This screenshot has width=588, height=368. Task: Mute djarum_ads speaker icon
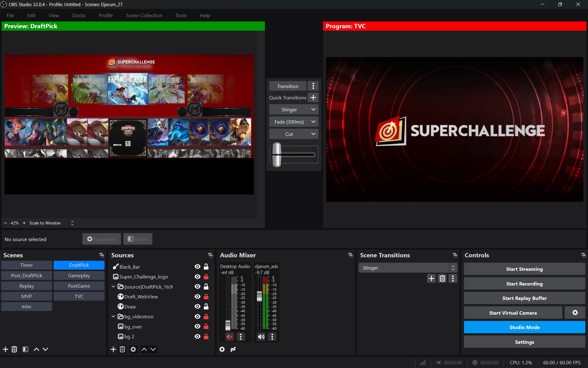pyautogui.click(x=261, y=337)
